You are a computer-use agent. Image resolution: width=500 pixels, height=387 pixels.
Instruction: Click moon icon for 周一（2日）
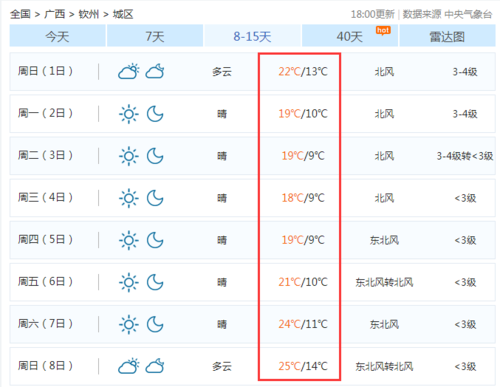point(155,114)
